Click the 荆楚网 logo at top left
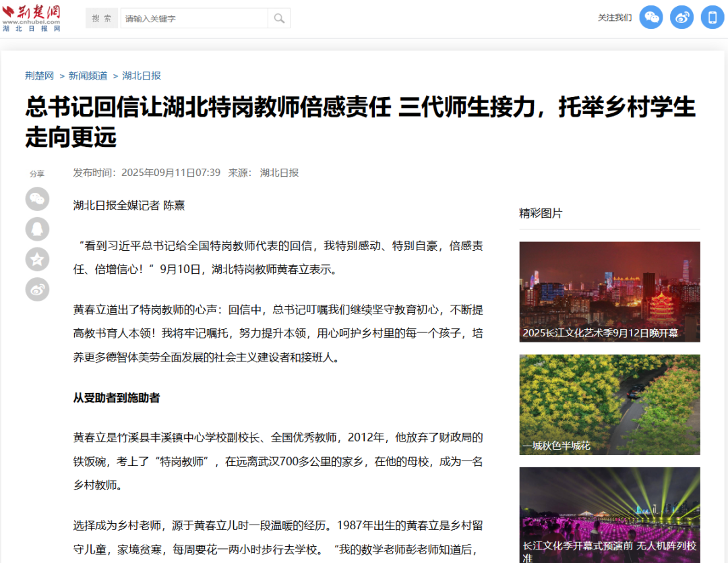The width and height of the screenshot is (728, 563). (32, 18)
